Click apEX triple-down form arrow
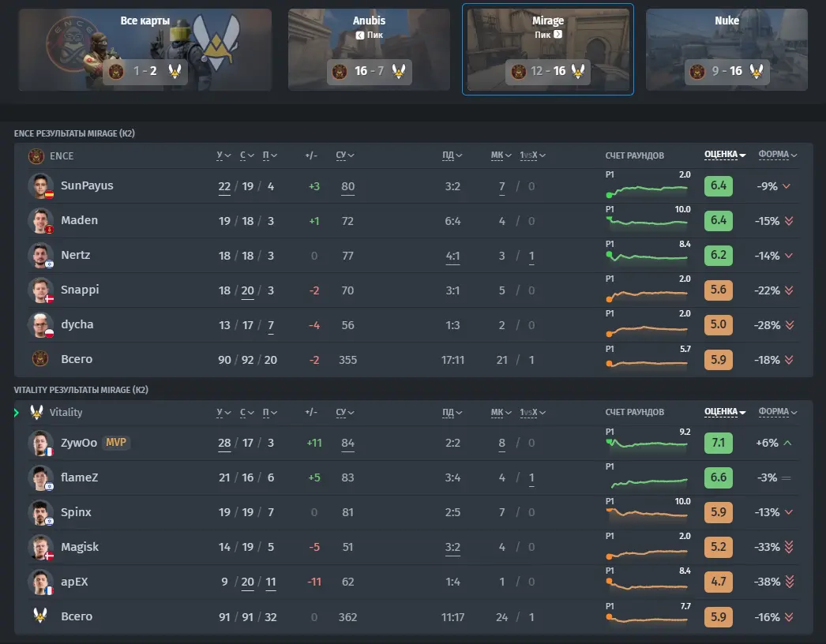826x644 pixels. pyautogui.click(x=789, y=582)
